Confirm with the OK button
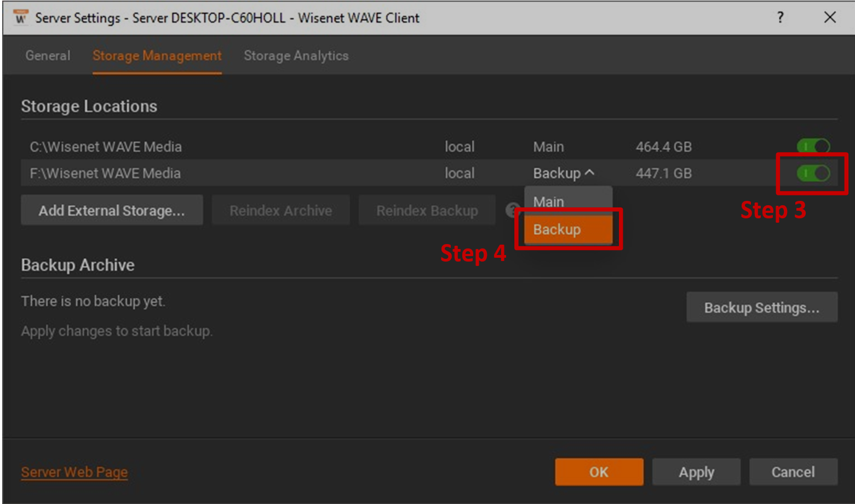Viewport: 855px width, 504px height. point(599,472)
